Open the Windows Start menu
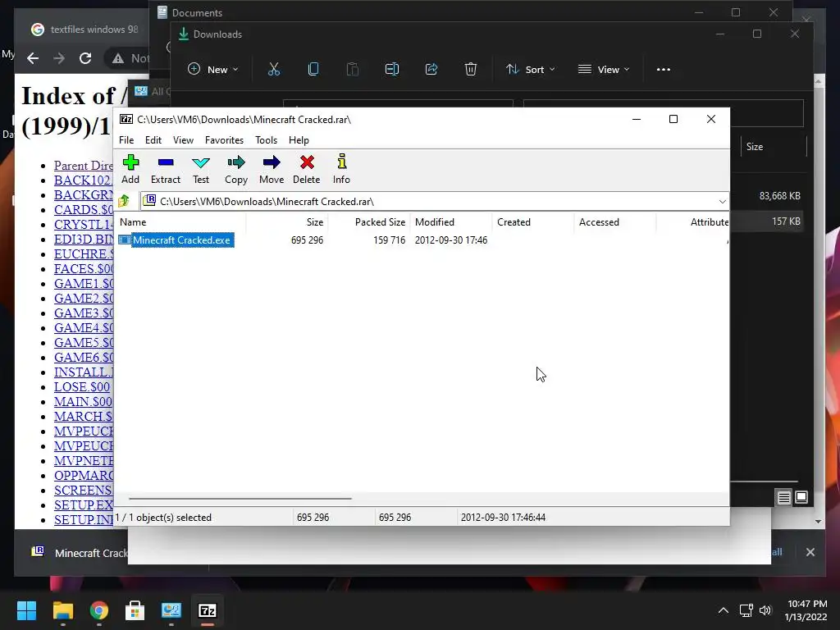The height and width of the screenshot is (630, 840). 26,610
